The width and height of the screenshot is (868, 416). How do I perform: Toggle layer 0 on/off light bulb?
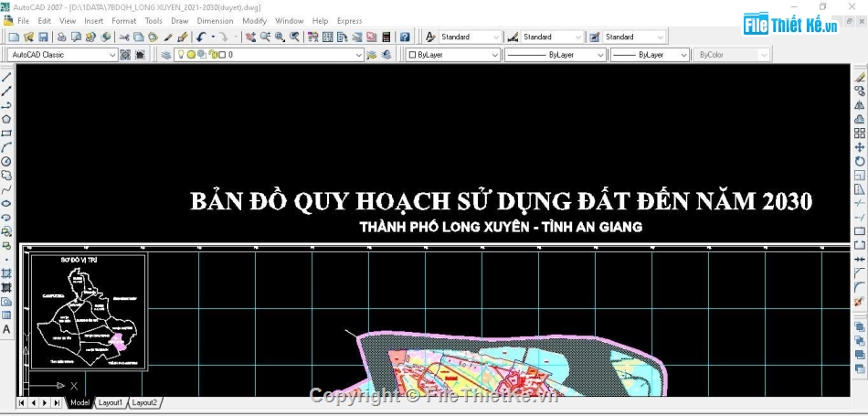pos(181,55)
